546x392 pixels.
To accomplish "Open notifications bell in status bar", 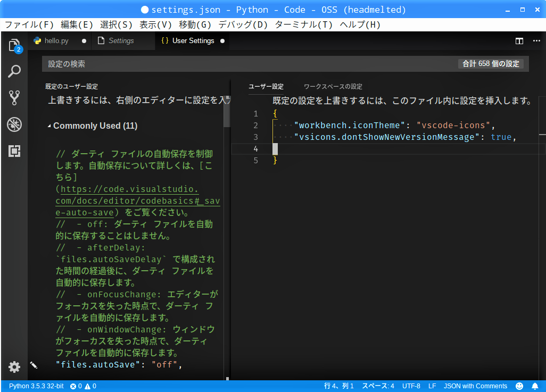I will pyautogui.click(x=535, y=386).
